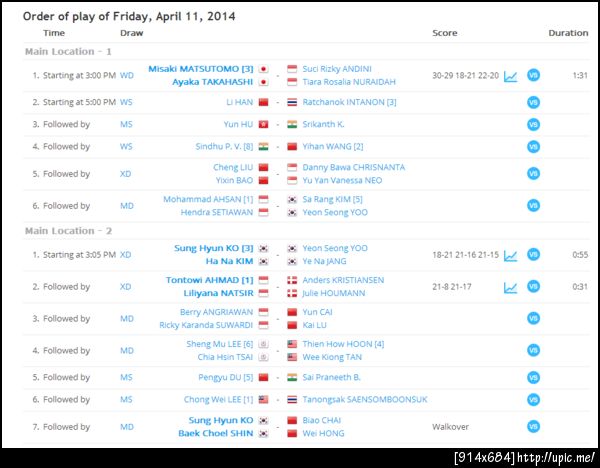Click the VS icon for the Cheng Liu/Yixin Bao match
Screen dimensions: 600x468
click(533, 174)
